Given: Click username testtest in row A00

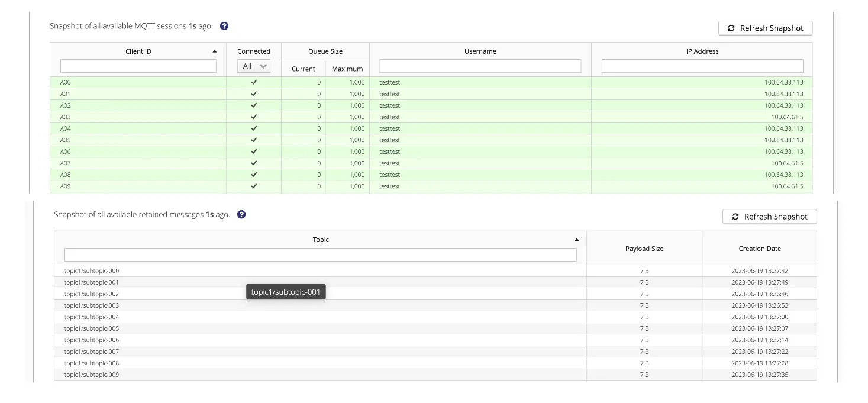Looking at the screenshot, I should [x=390, y=82].
